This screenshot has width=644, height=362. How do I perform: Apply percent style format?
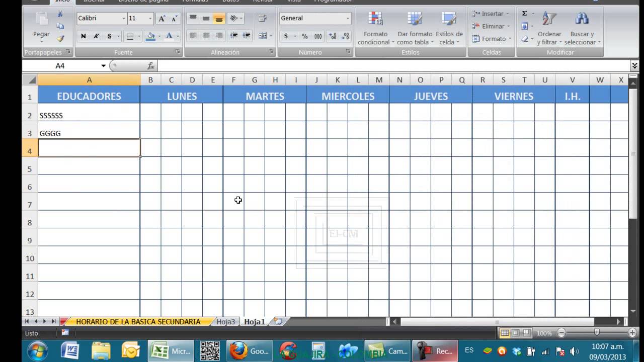(x=305, y=36)
